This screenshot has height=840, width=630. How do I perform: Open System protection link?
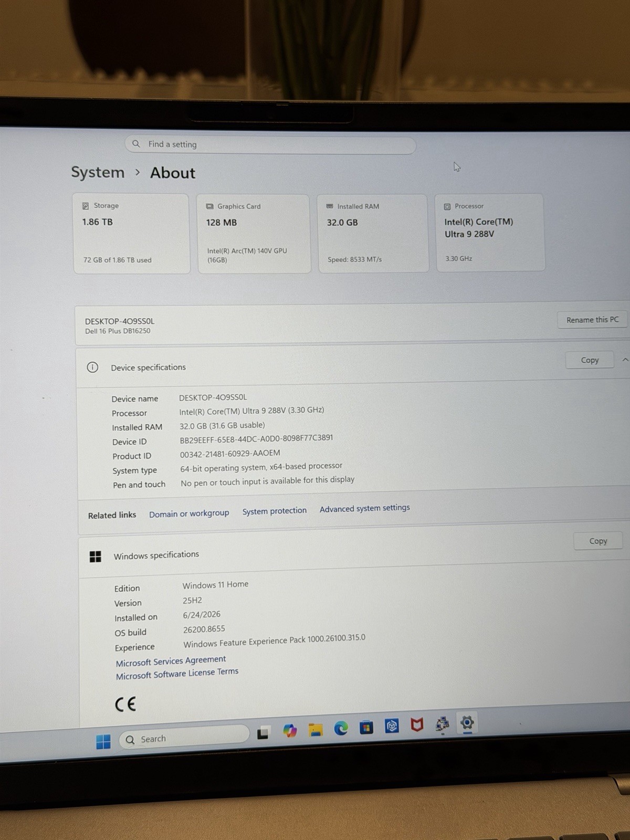[275, 511]
